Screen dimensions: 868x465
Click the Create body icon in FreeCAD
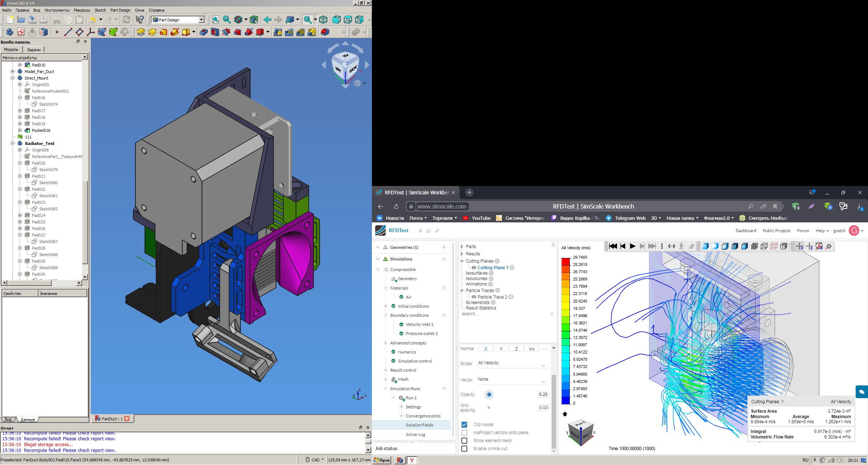[10, 32]
